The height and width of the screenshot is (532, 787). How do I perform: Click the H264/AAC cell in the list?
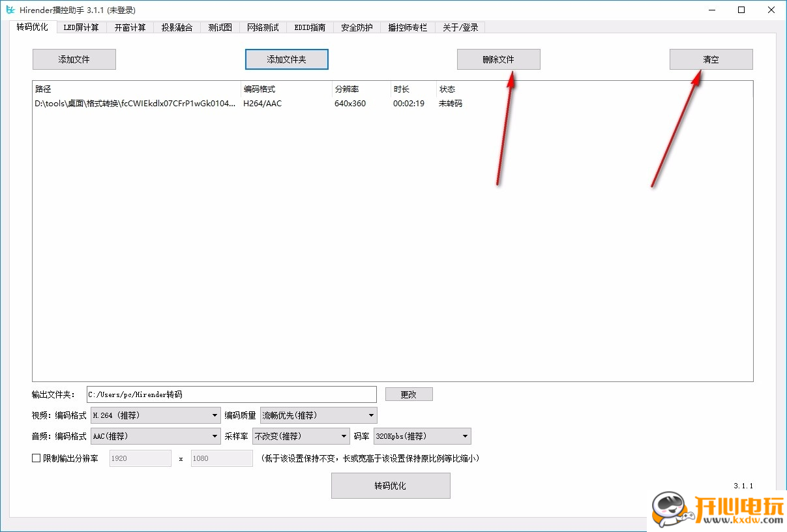(x=263, y=103)
